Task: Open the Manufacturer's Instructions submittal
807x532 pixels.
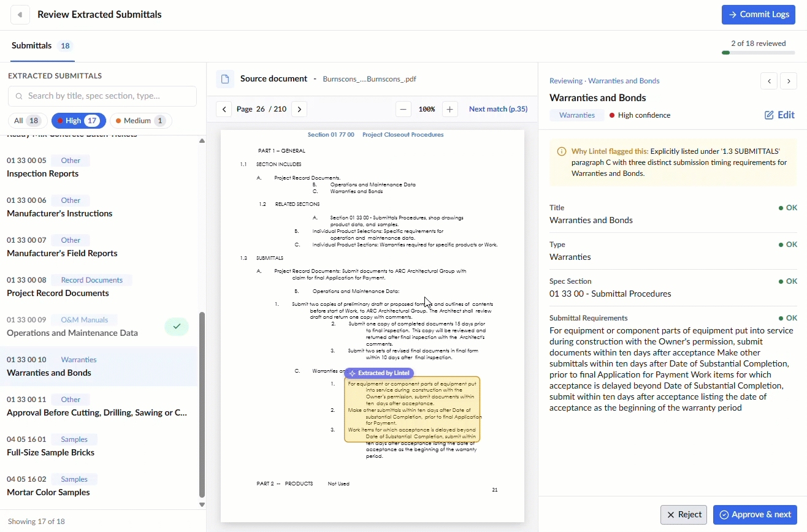Action: pos(99,207)
